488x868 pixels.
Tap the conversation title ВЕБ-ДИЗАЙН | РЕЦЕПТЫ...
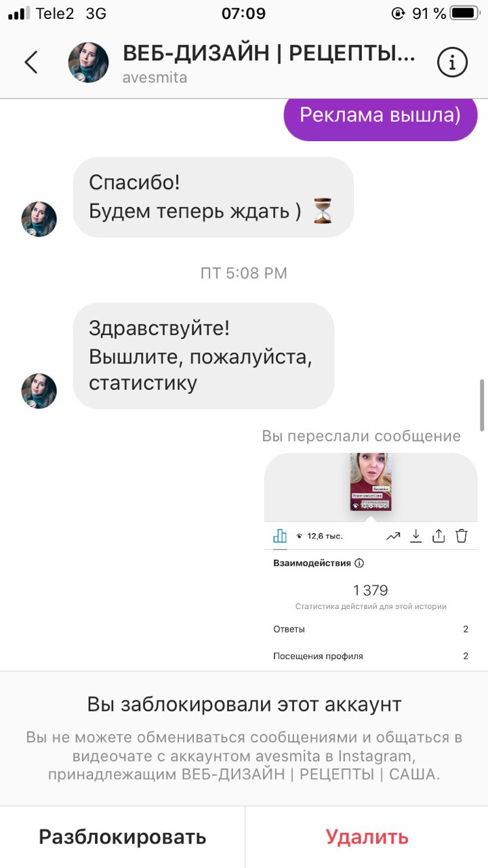pos(269,54)
